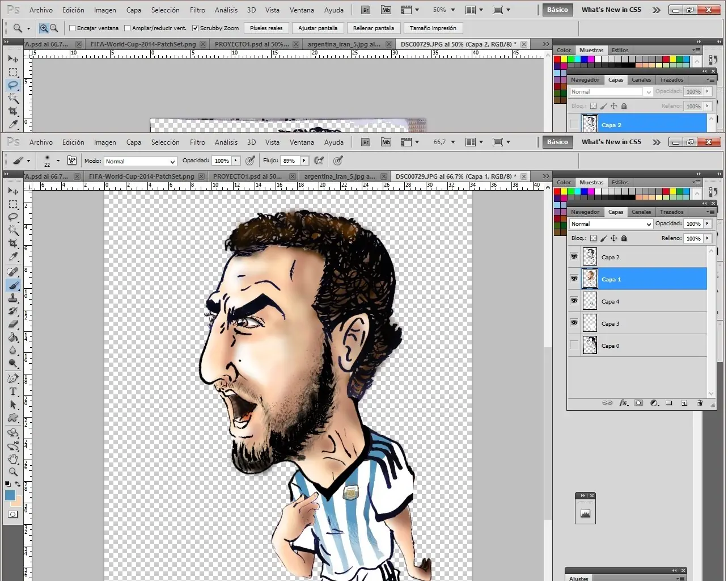Switch to Canales tab in lower panel
728x581 pixels.
641,212
